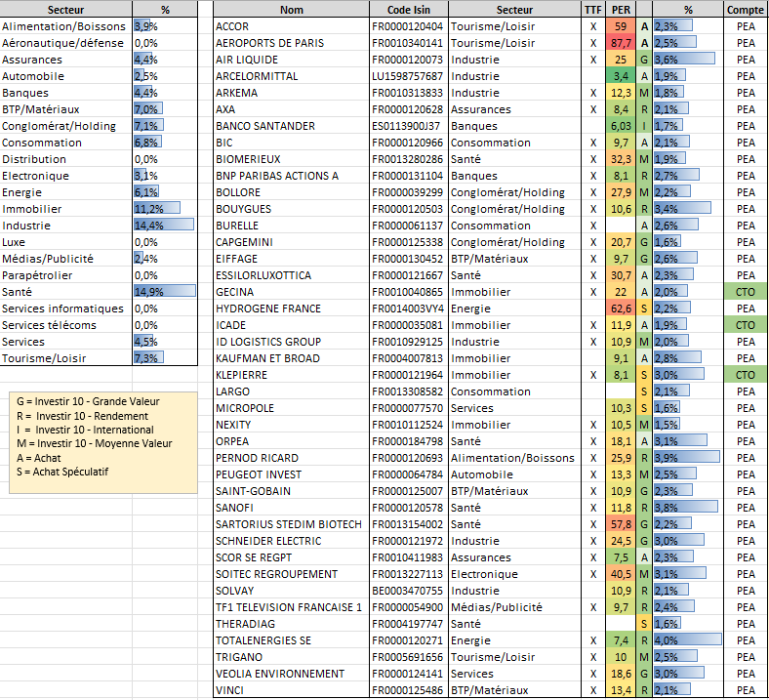The image size is (769, 700).
Task: Select ISIN code FR0000125486
Action: pos(409,690)
